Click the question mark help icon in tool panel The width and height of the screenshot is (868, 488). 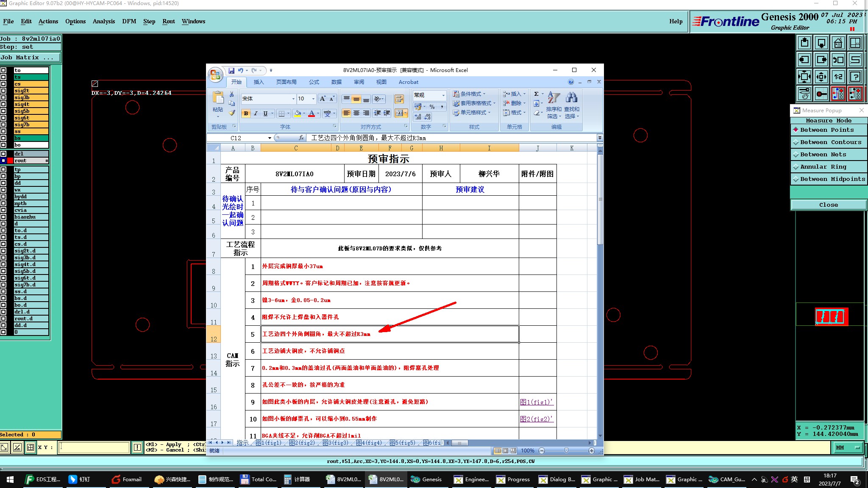tap(855, 77)
